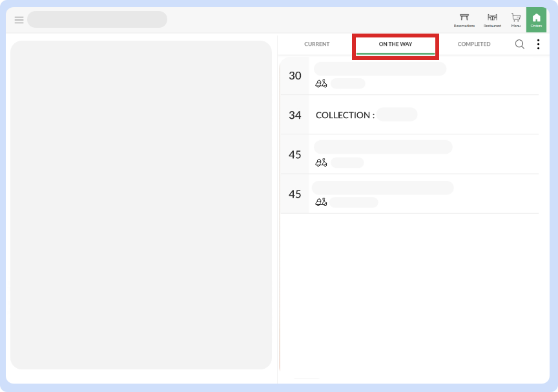Click the address line of order 30
The width and height of the screenshot is (558, 392).
[380, 69]
